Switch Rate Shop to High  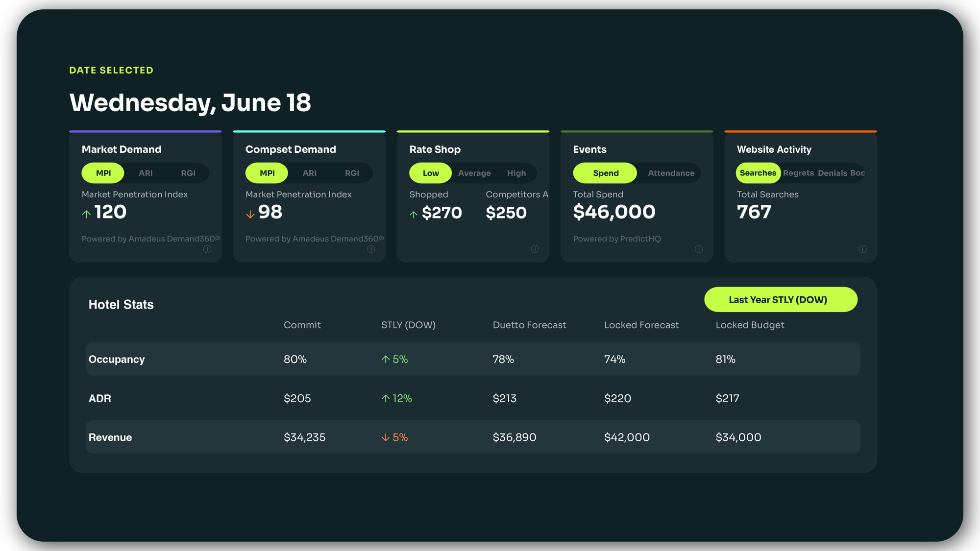point(516,173)
